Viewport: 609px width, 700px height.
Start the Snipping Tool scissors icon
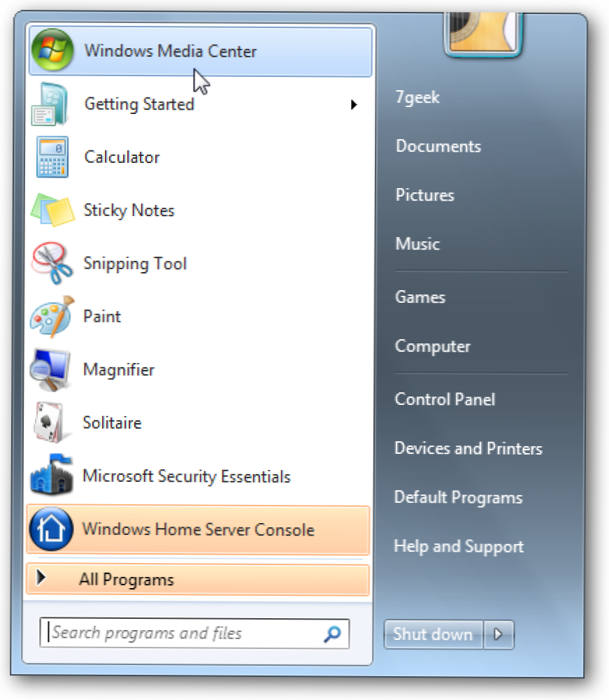click(51, 263)
